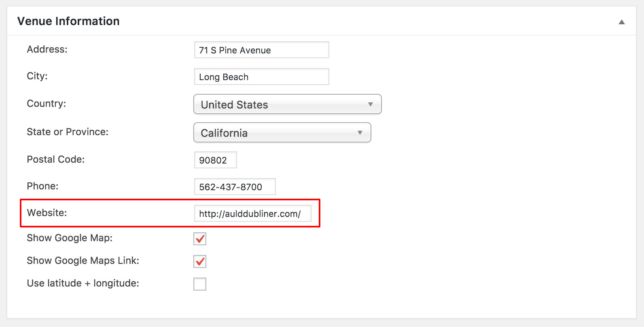
Task: Click the Venue Information heading text
Action: 68,21
